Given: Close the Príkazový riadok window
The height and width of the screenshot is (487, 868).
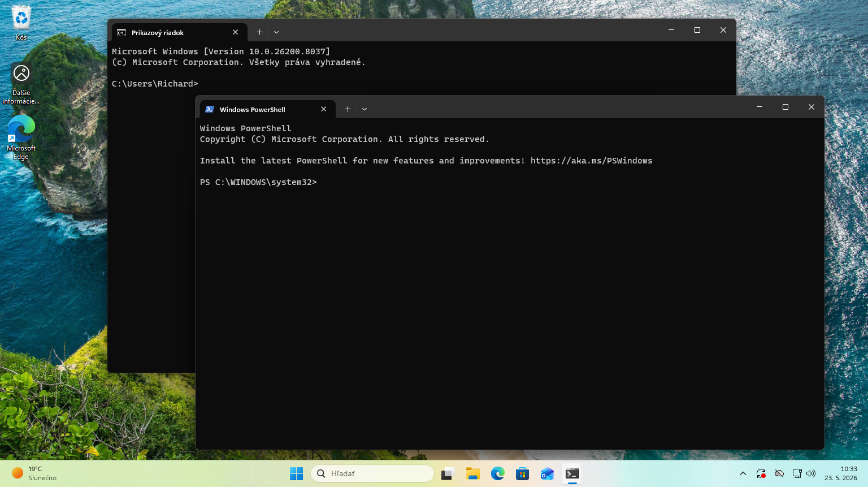Looking at the screenshot, I should click(x=723, y=30).
